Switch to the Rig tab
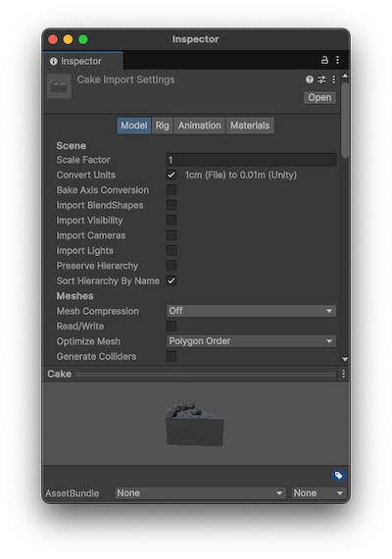 click(162, 126)
